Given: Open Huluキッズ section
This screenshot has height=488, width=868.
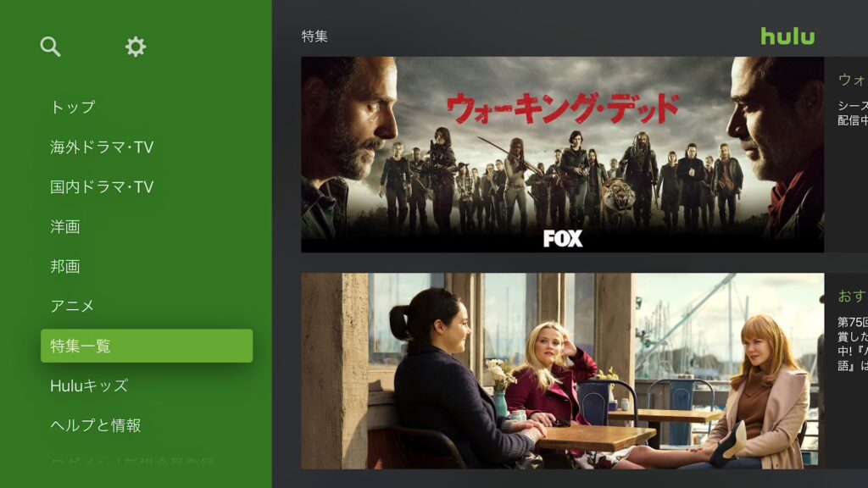Looking at the screenshot, I should tap(89, 385).
